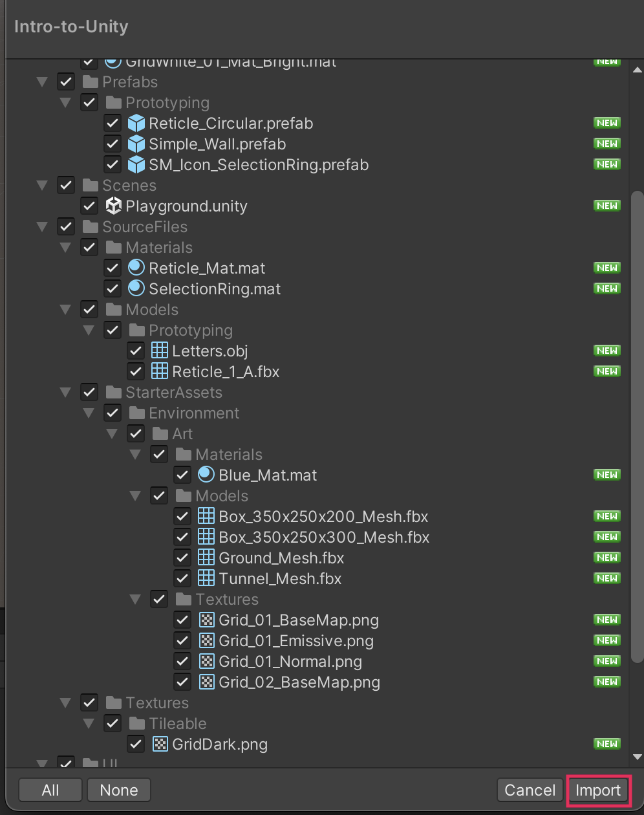This screenshot has height=815, width=644.
Task: Collapse the Grid_01 PNGs' parent Textures arrow
Action: pos(135,600)
